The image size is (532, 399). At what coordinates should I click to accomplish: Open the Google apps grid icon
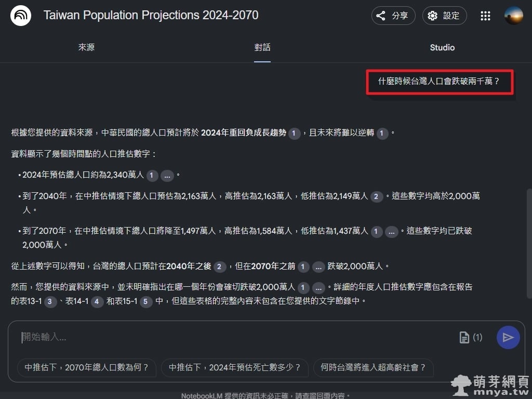(485, 16)
